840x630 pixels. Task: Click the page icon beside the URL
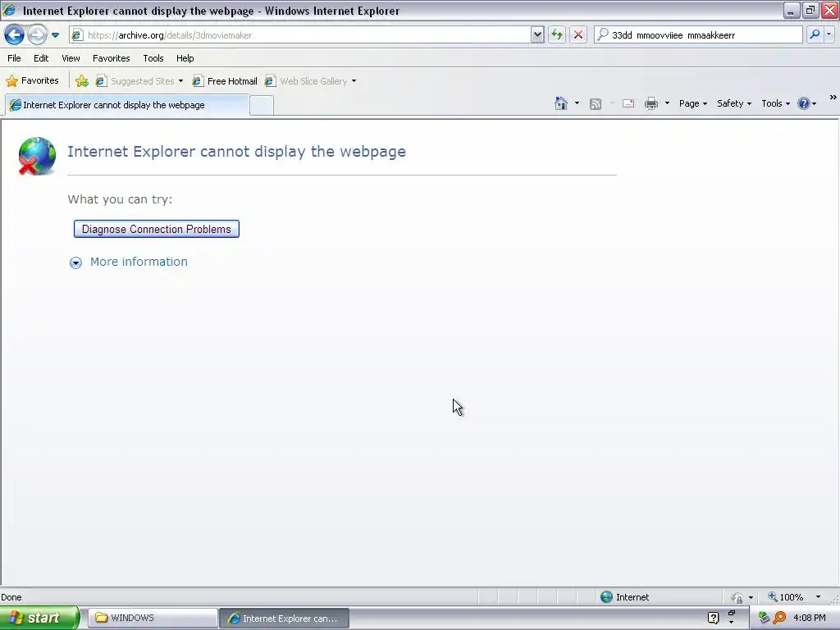(x=77, y=35)
